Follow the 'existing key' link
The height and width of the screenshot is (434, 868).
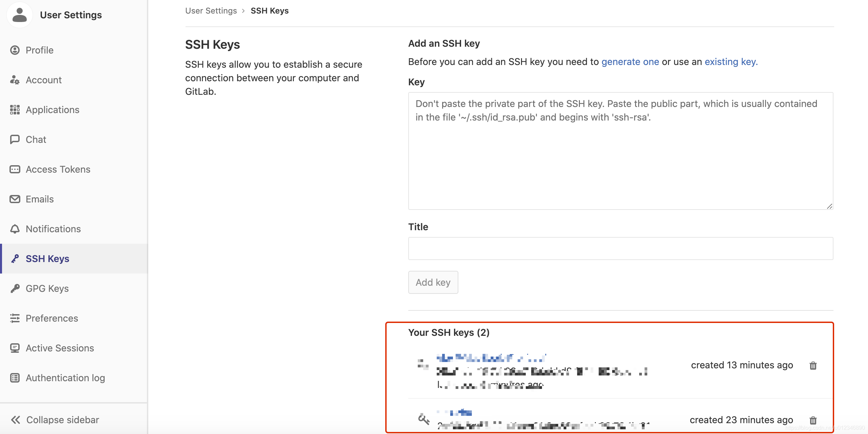point(731,62)
